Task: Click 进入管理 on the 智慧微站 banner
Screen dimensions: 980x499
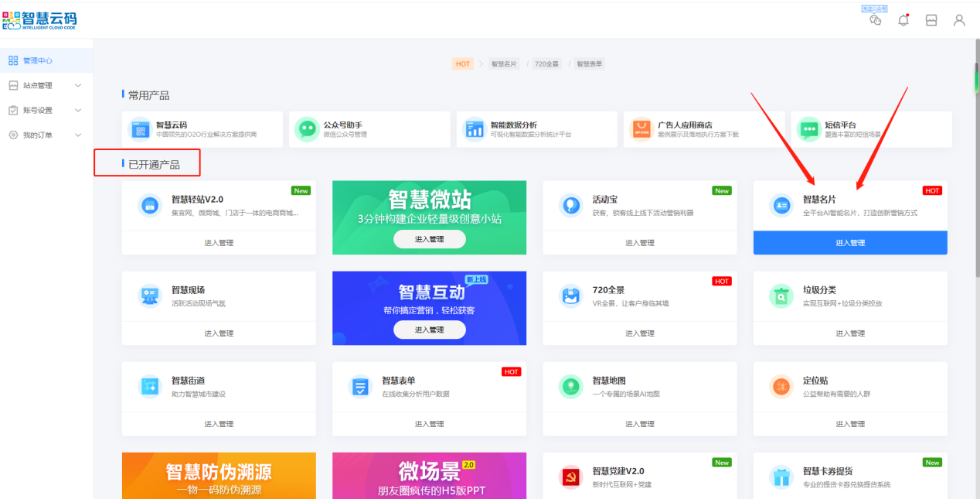Action: coord(429,239)
